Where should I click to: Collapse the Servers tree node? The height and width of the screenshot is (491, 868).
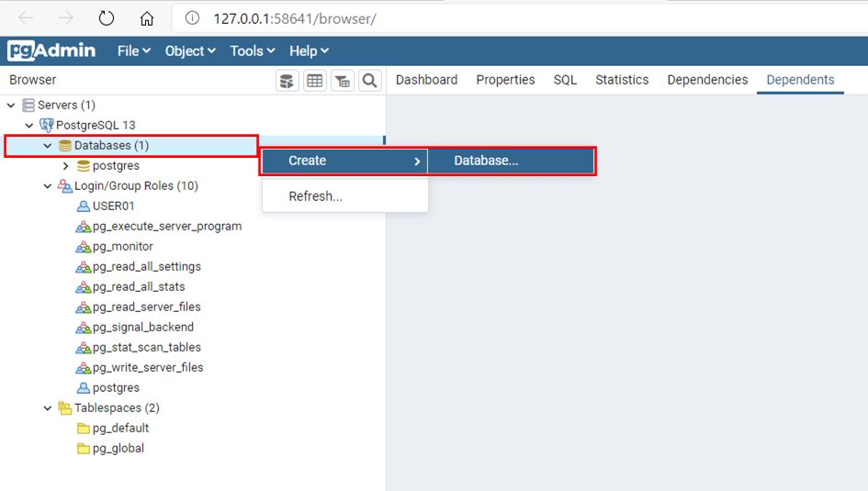(11, 106)
